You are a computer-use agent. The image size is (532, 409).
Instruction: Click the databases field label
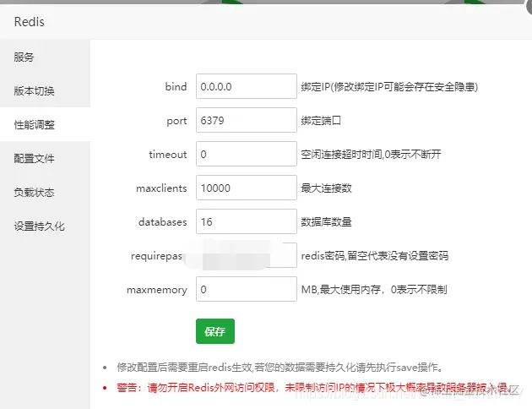[x=163, y=222]
